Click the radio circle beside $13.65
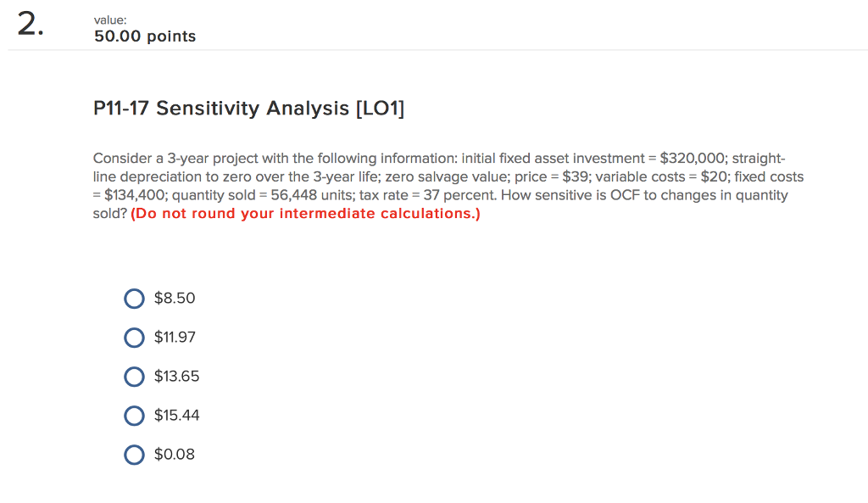 coord(135,377)
